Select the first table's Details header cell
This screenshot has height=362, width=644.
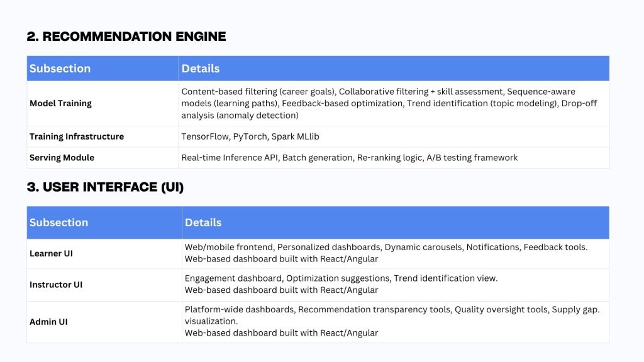click(201, 69)
